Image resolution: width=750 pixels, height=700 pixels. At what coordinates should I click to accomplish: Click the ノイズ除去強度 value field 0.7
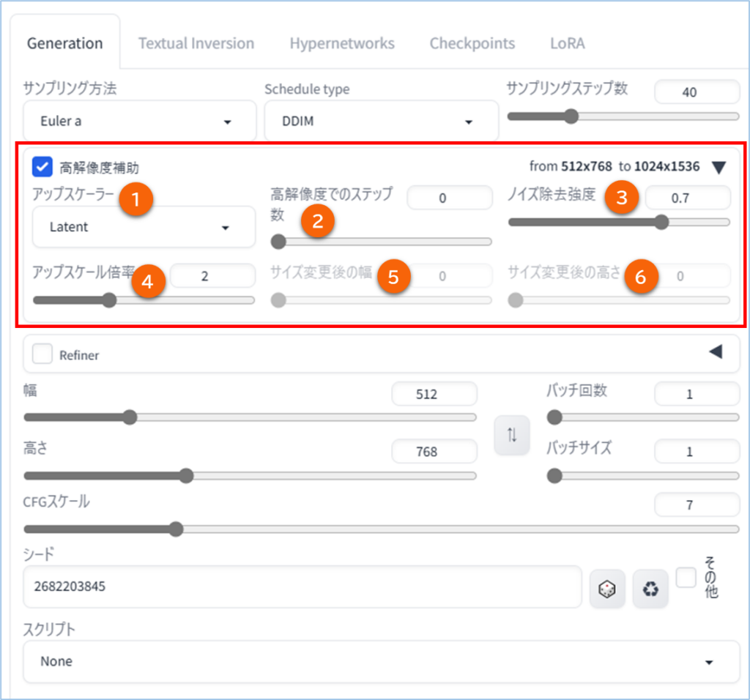pyautogui.click(x=688, y=198)
